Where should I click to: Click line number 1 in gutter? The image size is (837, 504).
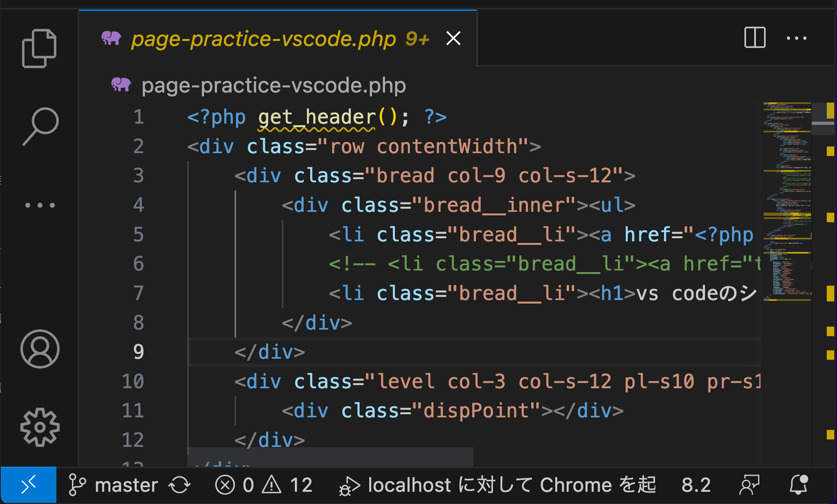point(138,117)
